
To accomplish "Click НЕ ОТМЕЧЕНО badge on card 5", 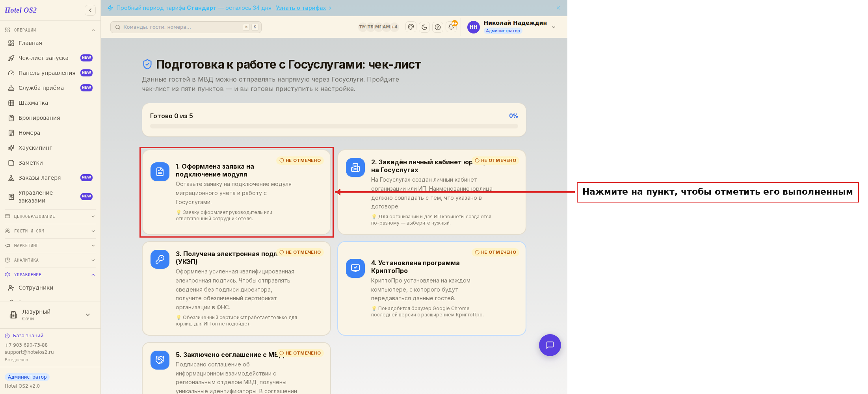I will (x=300, y=353).
